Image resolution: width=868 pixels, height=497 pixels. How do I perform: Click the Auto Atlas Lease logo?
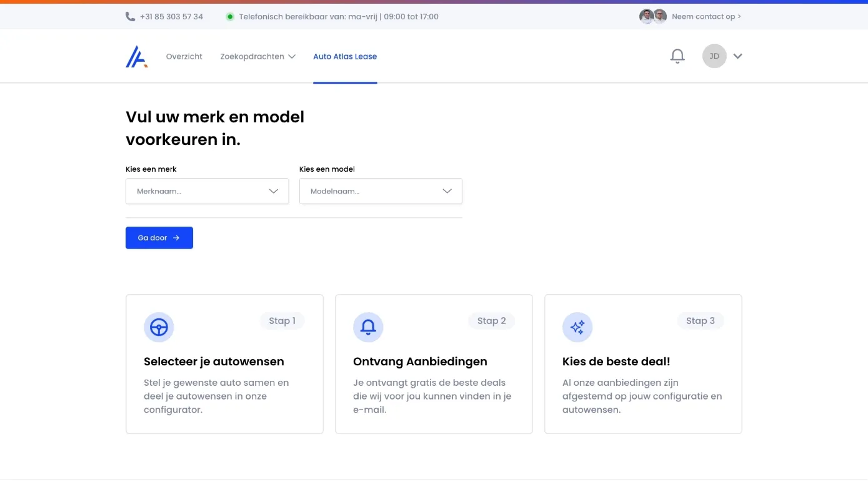pyautogui.click(x=136, y=56)
